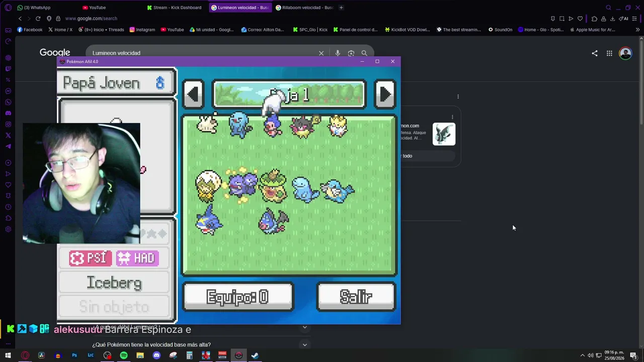Open the Home / X bookmark
This screenshot has width=644, height=362.
(x=60, y=30)
